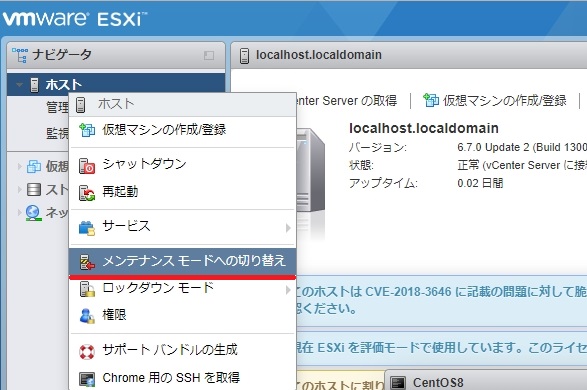Click the network globe icon in navigator
This screenshot has height=390, width=587.
(x=33, y=213)
